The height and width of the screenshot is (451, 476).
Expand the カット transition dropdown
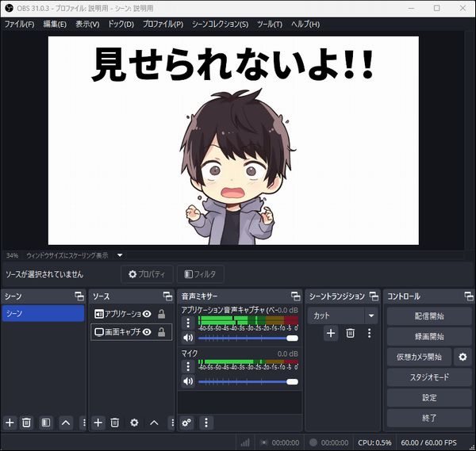click(371, 315)
